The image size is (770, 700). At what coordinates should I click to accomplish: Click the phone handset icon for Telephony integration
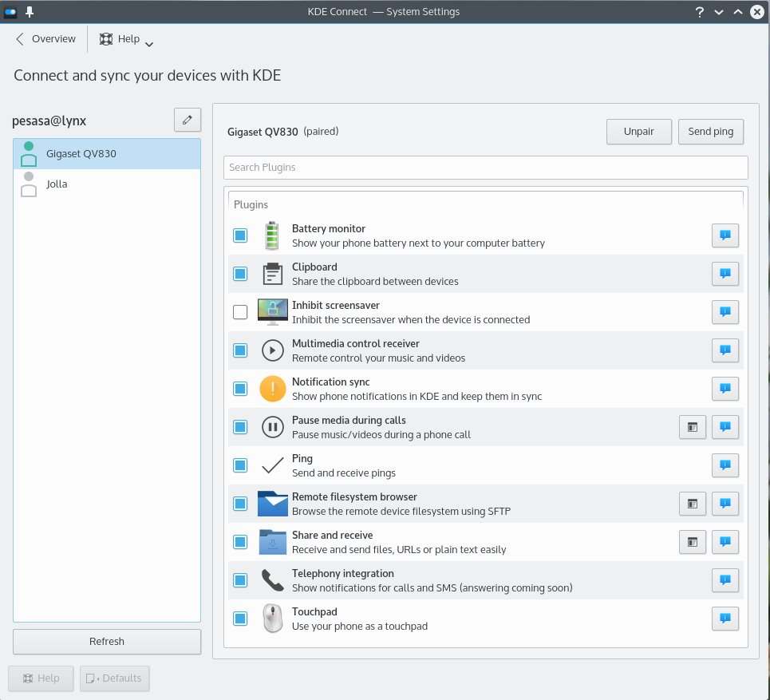coord(273,580)
